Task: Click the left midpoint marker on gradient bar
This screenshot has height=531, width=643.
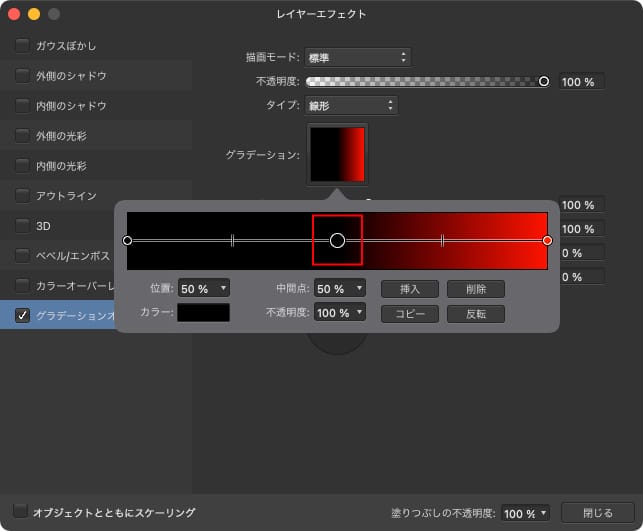Action: [232, 241]
